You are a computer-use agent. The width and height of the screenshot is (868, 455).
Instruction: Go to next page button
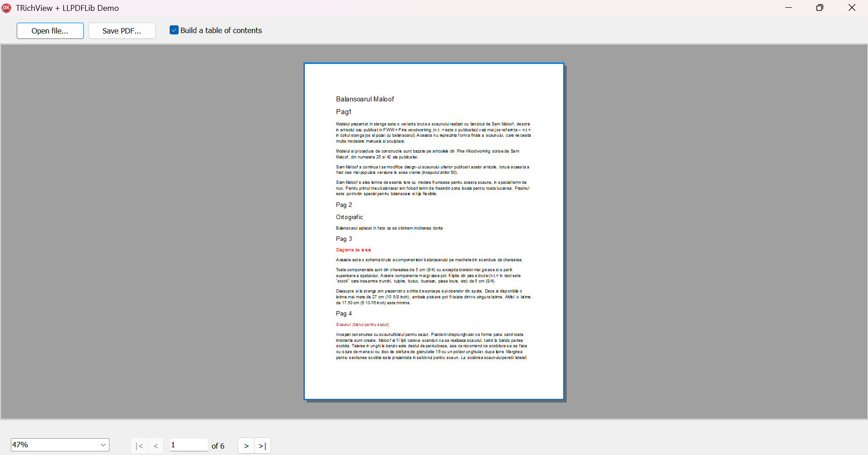pos(246,446)
